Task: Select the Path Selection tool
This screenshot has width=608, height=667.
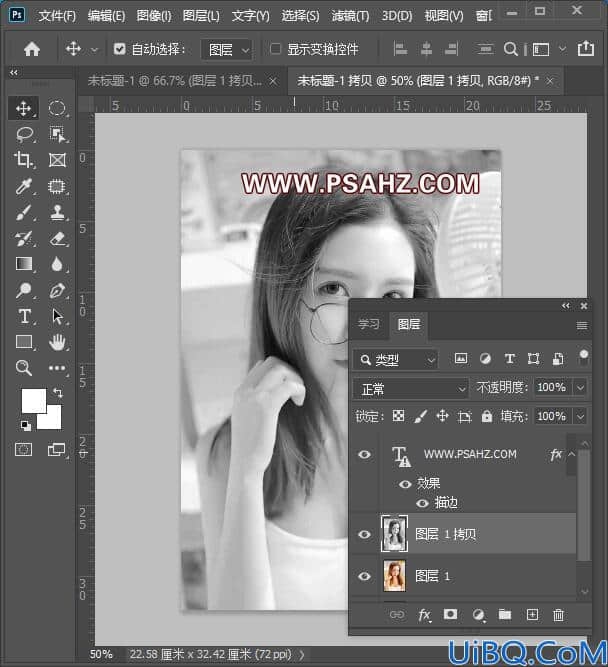Action: pyautogui.click(x=57, y=316)
